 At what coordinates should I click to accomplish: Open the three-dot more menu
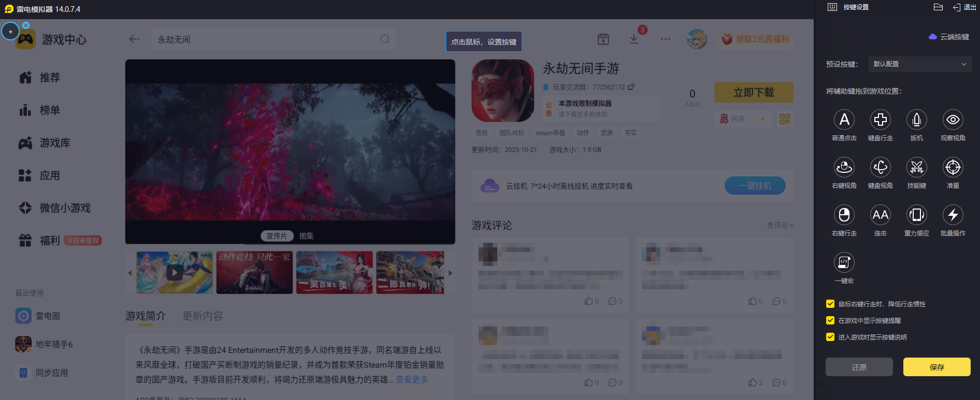pos(666,39)
